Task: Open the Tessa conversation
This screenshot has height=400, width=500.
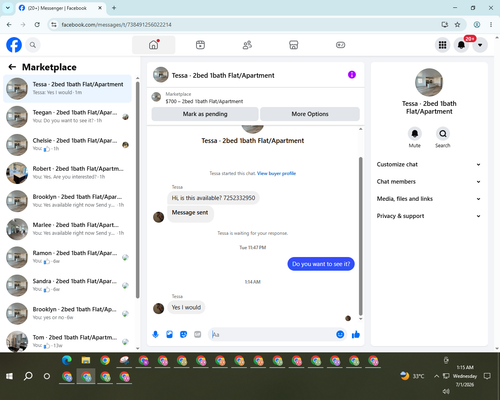Action: coord(67,89)
